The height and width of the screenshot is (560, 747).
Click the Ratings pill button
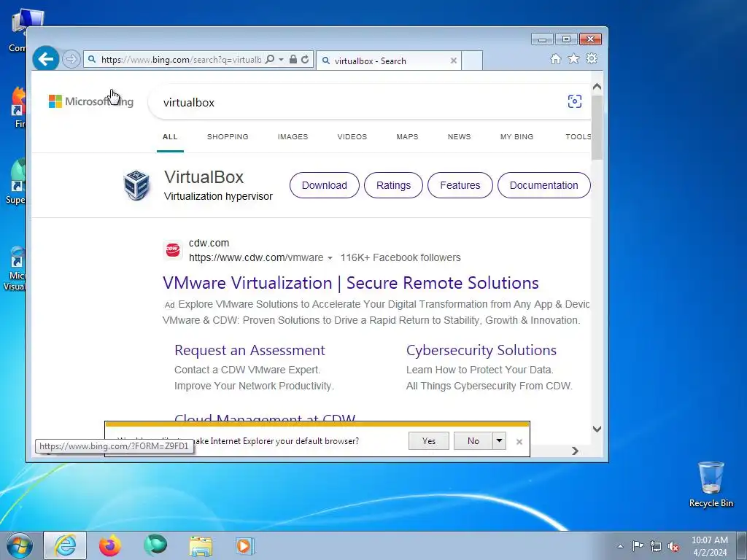click(393, 185)
